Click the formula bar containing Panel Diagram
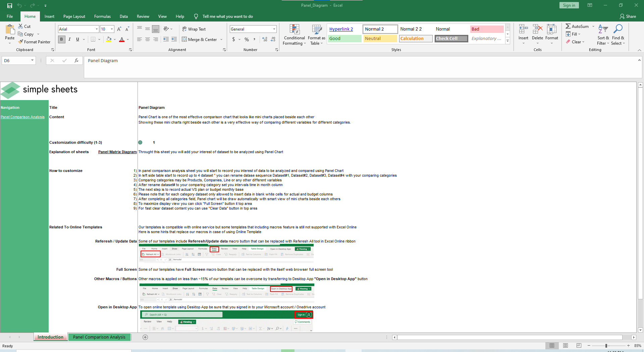 [361, 67]
